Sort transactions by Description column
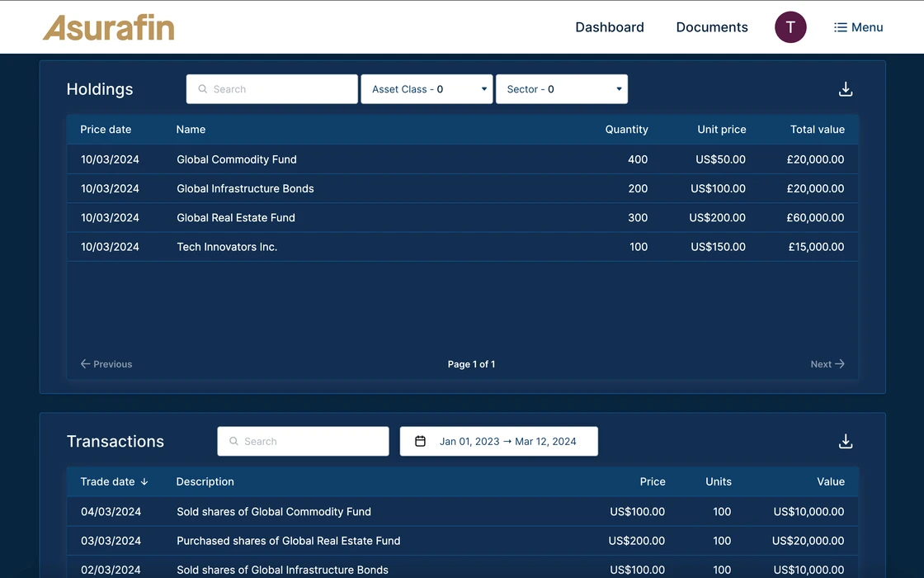 pyautogui.click(x=205, y=482)
